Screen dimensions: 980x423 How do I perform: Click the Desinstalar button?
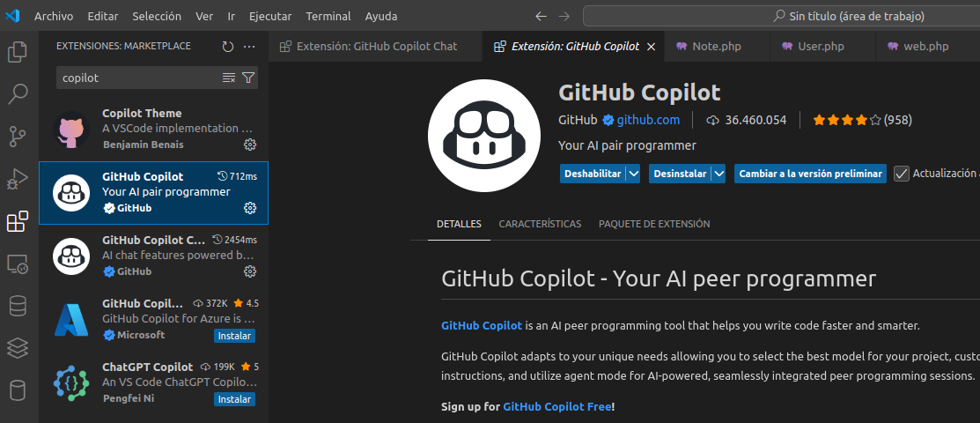point(680,174)
